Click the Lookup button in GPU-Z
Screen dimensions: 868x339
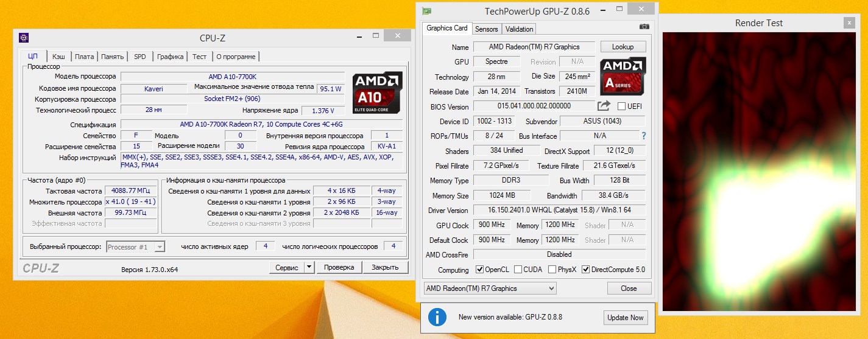click(x=623, y=47)
